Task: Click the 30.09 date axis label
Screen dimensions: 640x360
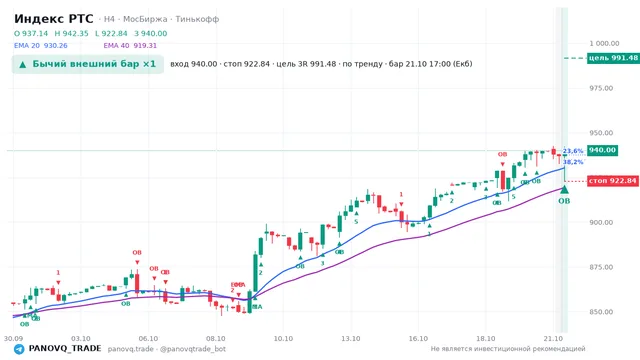Action: (13, 338)
